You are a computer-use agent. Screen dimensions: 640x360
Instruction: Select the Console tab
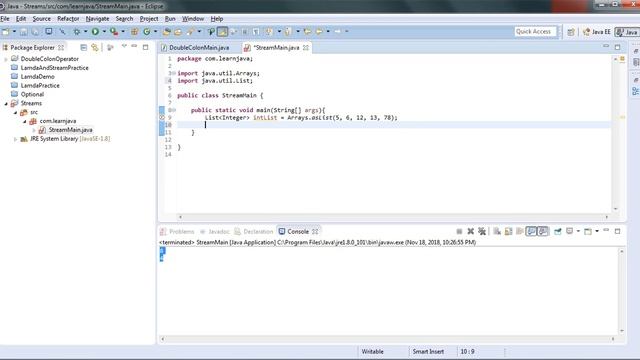pos(298,232)
